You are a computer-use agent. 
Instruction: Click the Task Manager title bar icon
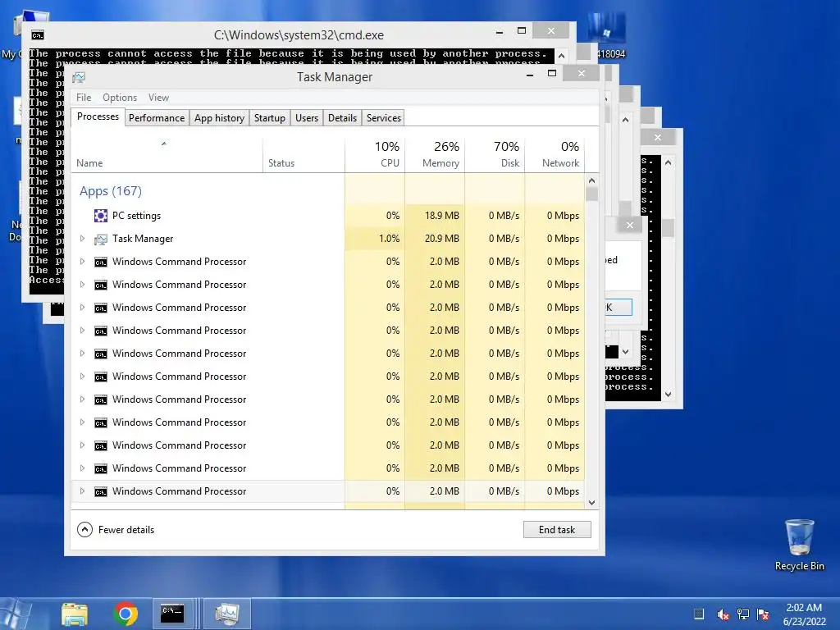pos(80,77)
